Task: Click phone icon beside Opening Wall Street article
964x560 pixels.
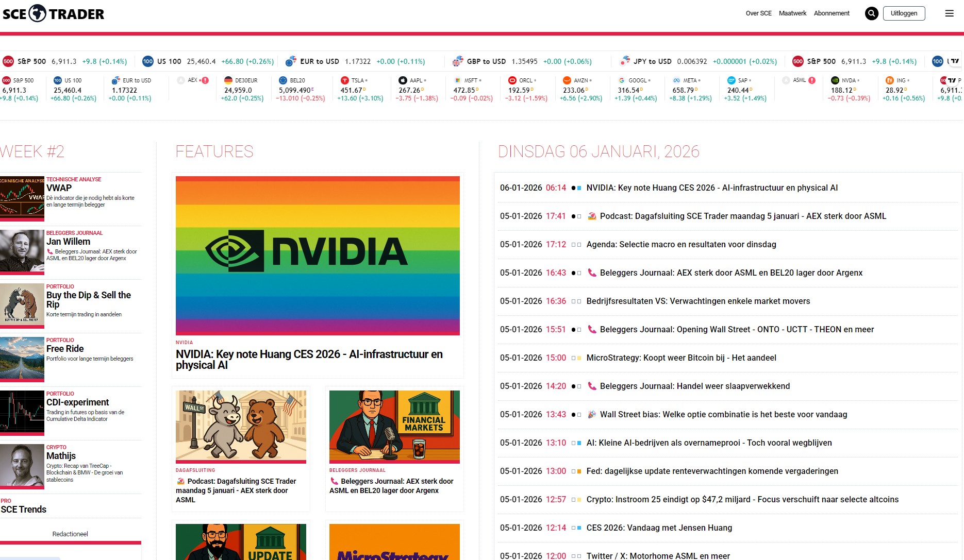Action: click(592, 329)
